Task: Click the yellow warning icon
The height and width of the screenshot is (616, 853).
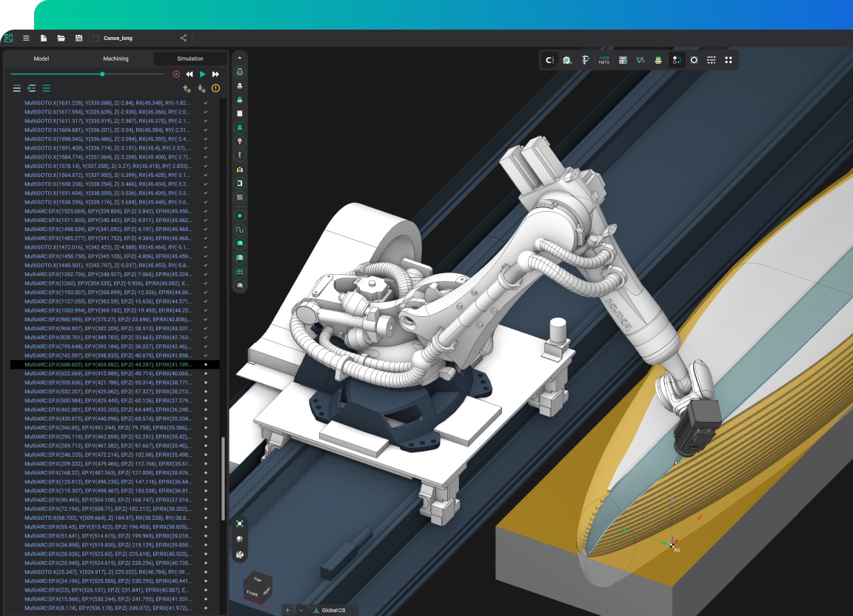Action: [215, 88]
